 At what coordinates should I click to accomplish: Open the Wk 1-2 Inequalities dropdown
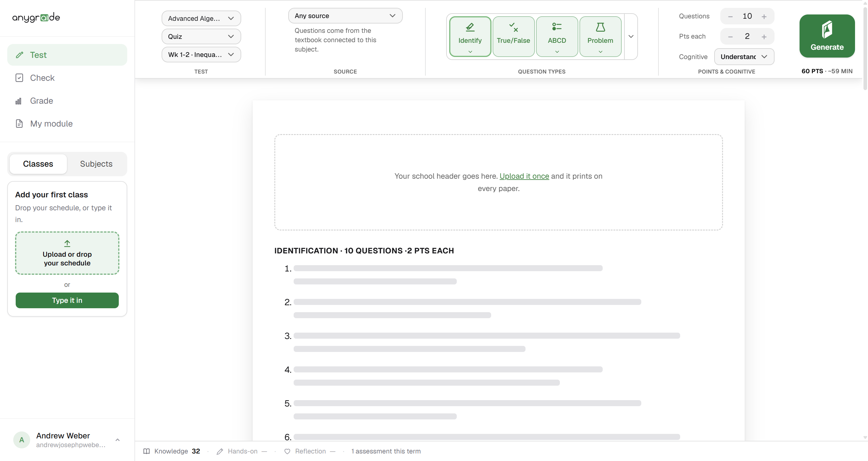click(201, 55)
